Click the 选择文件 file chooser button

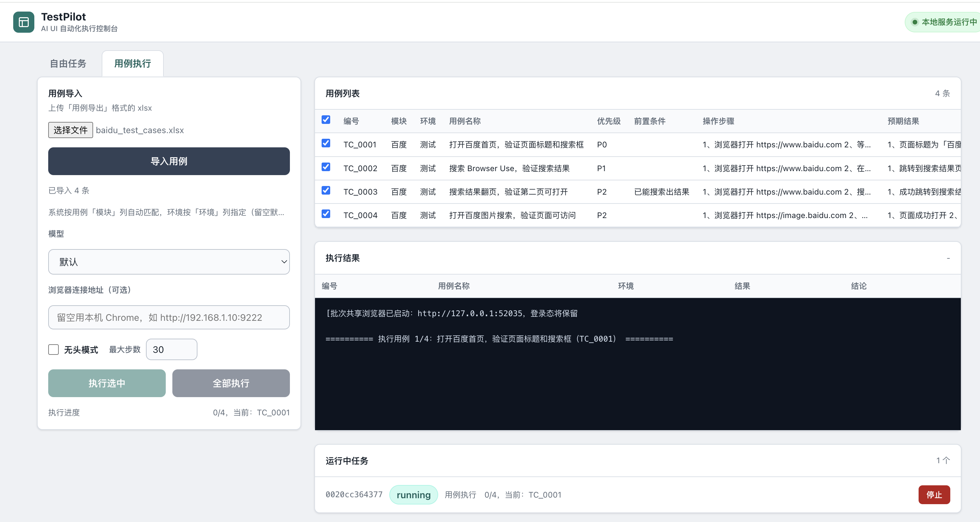coord(70,130)
